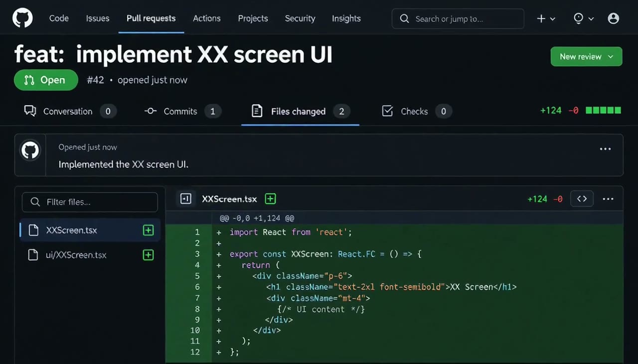Focus the Filter files input field
The height and width of the screenshot is (364, 638).
90,202
